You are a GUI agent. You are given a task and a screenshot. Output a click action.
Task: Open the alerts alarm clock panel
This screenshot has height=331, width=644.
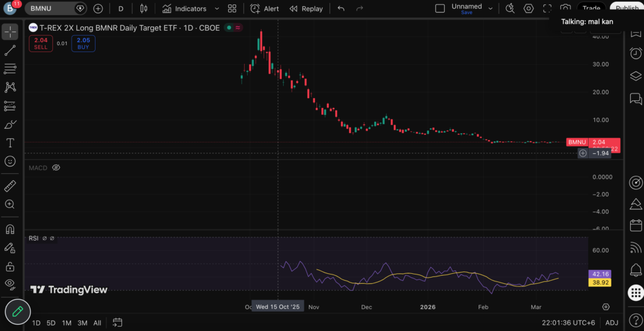pyautogui.click(x=636, y=53)
